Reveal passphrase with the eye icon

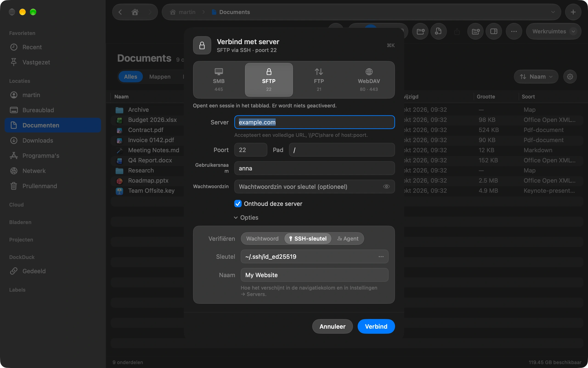(x=386, y=187)
